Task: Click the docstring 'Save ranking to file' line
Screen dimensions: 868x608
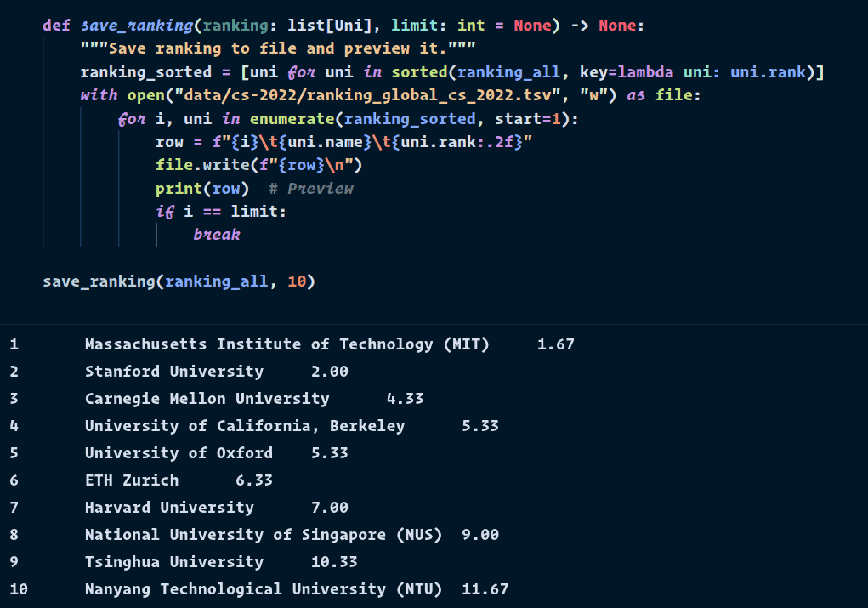Action: click(277, 48)
